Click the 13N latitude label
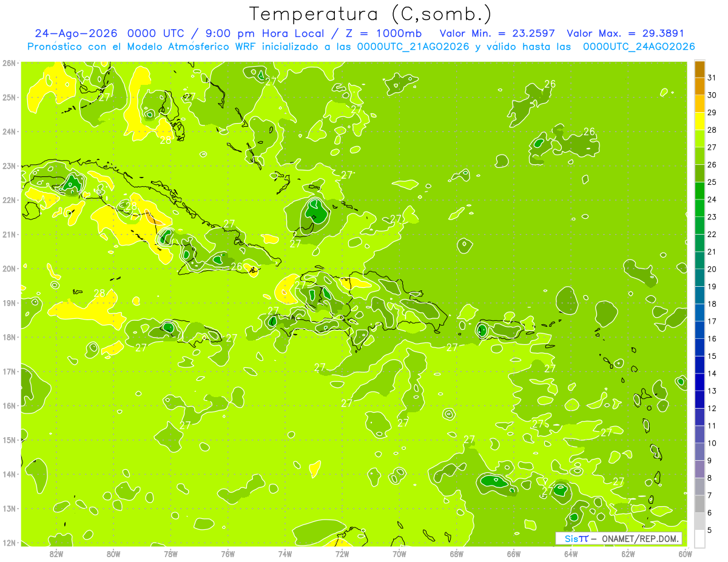Viewport: 728px width, 562px height. click(9, 509)
